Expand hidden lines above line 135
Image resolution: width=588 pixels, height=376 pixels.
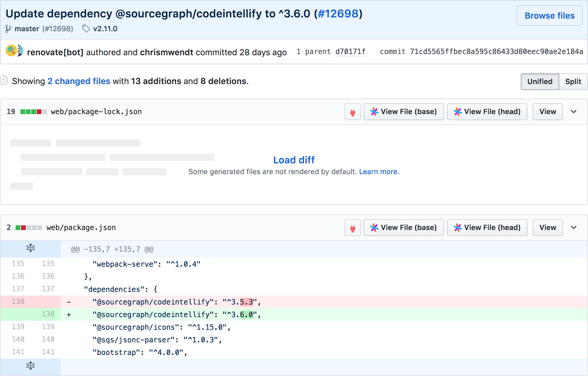click(30, 248)
